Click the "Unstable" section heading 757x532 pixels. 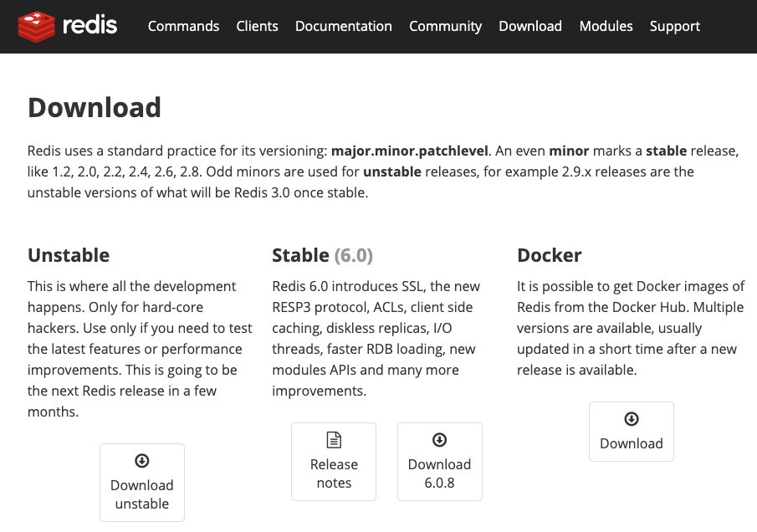(69, 255)
